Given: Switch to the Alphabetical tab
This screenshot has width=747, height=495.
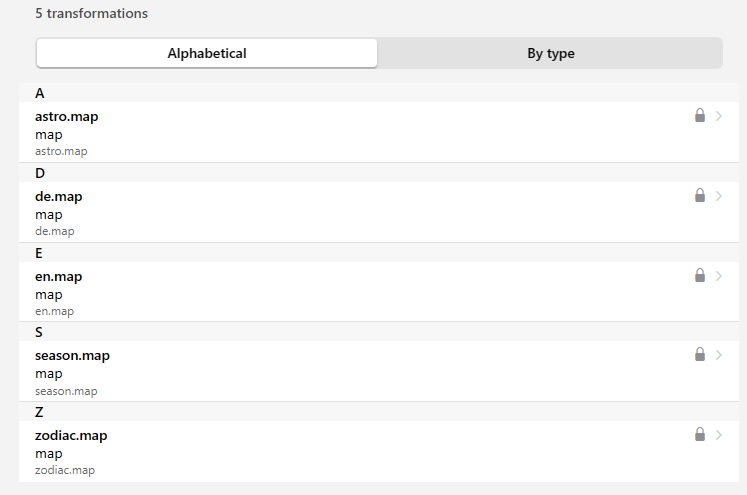Looking at the screenshot, I should pyautogui.click(x=207, y=53).
